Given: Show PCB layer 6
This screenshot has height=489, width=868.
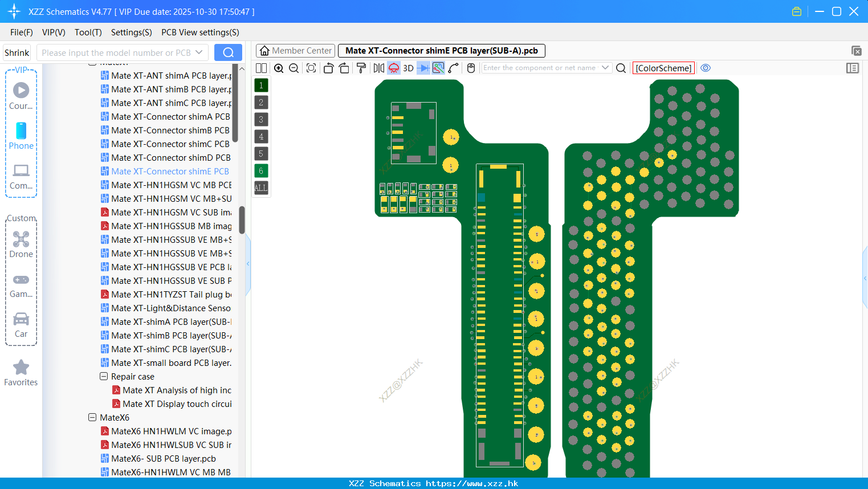Looking at the screenshot, I should click(261, 171).
